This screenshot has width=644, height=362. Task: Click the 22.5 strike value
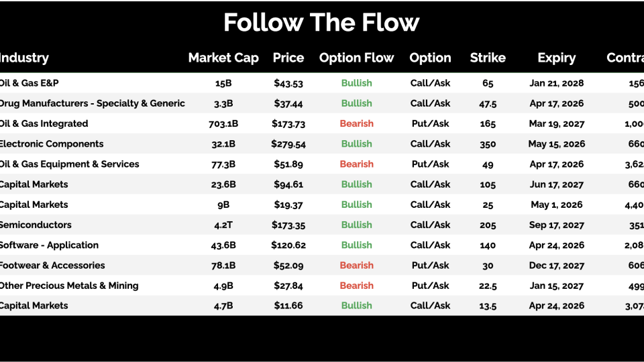click(488, 286)
